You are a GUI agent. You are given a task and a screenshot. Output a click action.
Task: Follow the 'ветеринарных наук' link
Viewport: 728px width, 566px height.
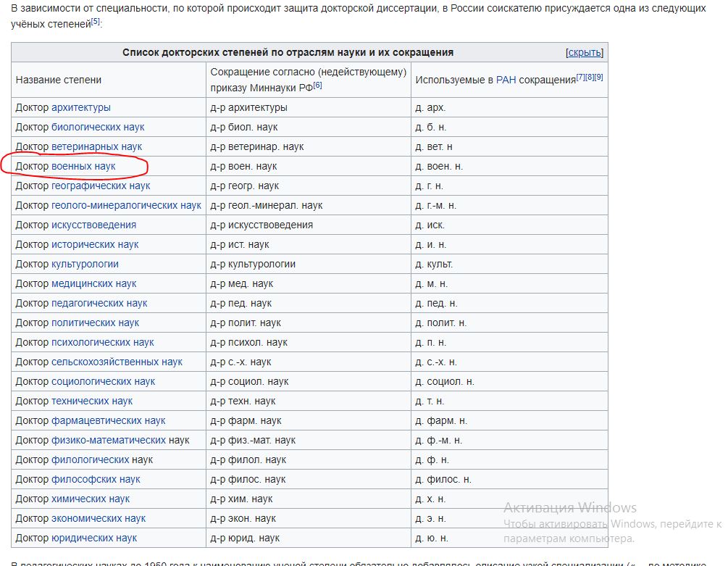tap(96, 146)
